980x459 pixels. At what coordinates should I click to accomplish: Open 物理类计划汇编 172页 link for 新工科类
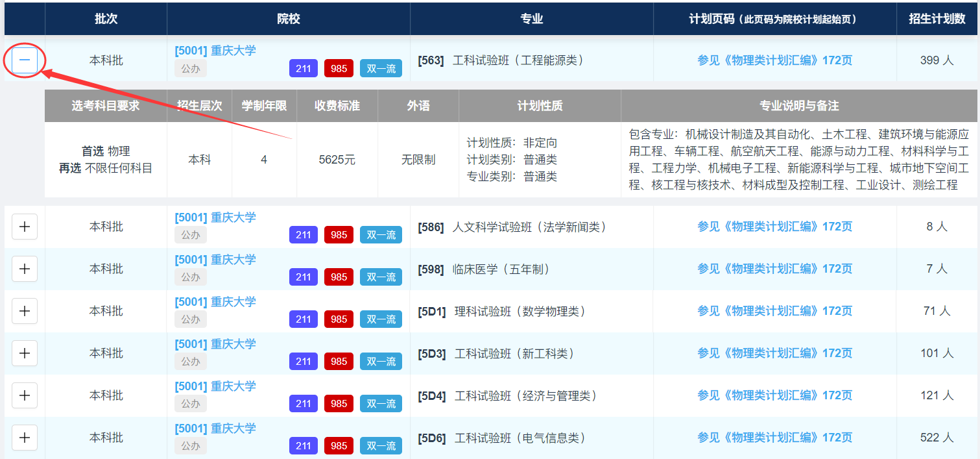coord(774,353)
